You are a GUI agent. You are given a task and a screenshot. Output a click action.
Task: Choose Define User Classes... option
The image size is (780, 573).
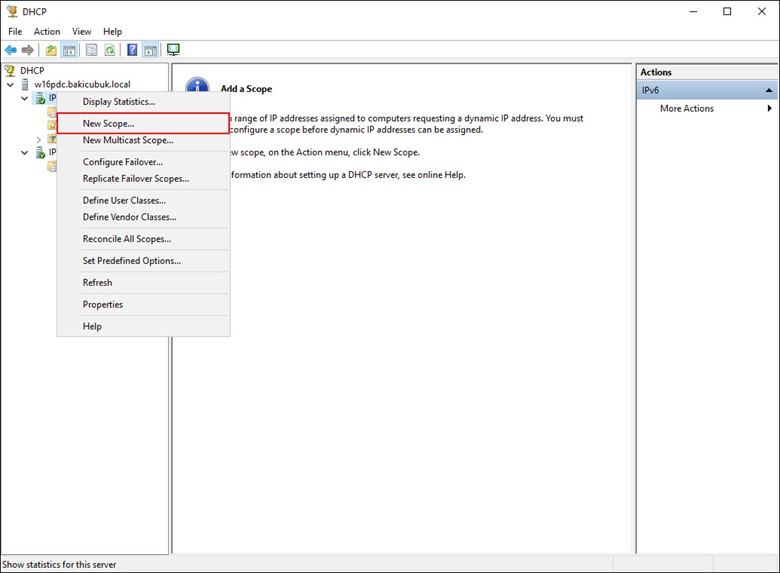tap(143, 200)
